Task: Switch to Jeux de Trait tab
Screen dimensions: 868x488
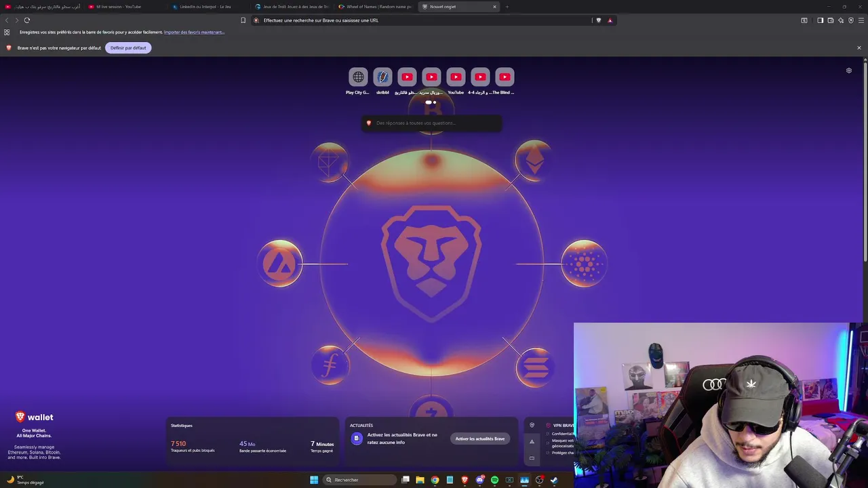Action: (x=292, y=7)
